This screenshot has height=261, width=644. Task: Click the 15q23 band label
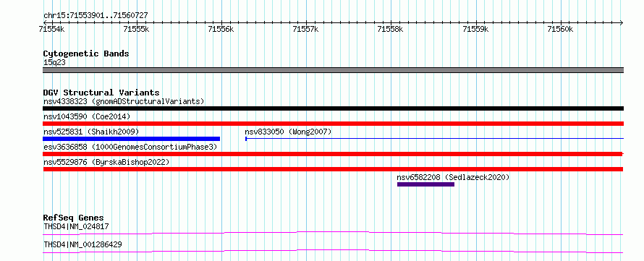54,62
